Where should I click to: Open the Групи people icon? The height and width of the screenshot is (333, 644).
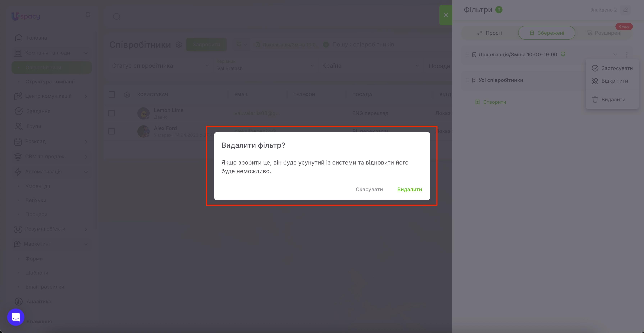pos(19,126)
